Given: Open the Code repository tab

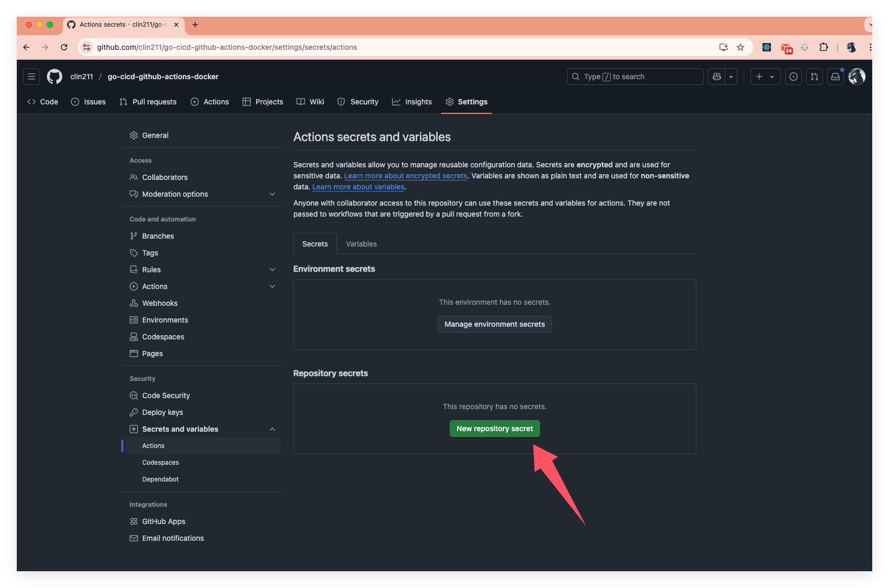Looking at the screenshot, I should click(43, 102).
